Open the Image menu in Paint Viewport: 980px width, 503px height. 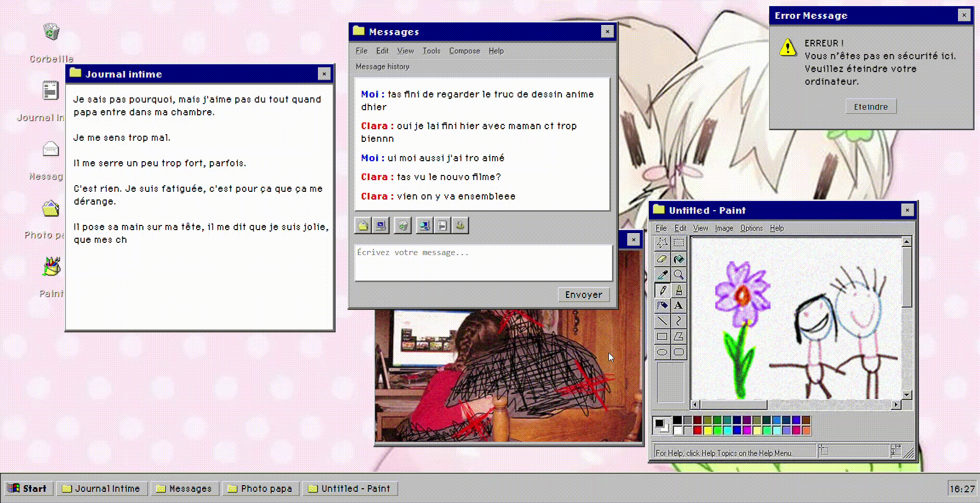coord(724,228)
